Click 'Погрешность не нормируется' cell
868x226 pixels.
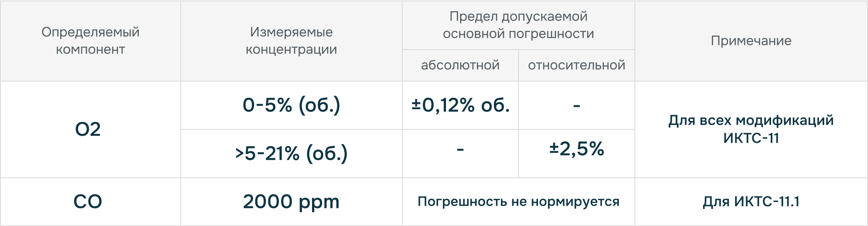(x=519, y=202)
